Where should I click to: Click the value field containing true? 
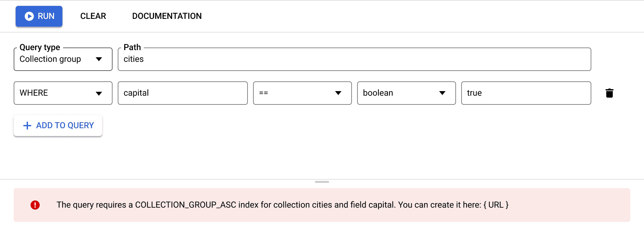click(526, 93)
